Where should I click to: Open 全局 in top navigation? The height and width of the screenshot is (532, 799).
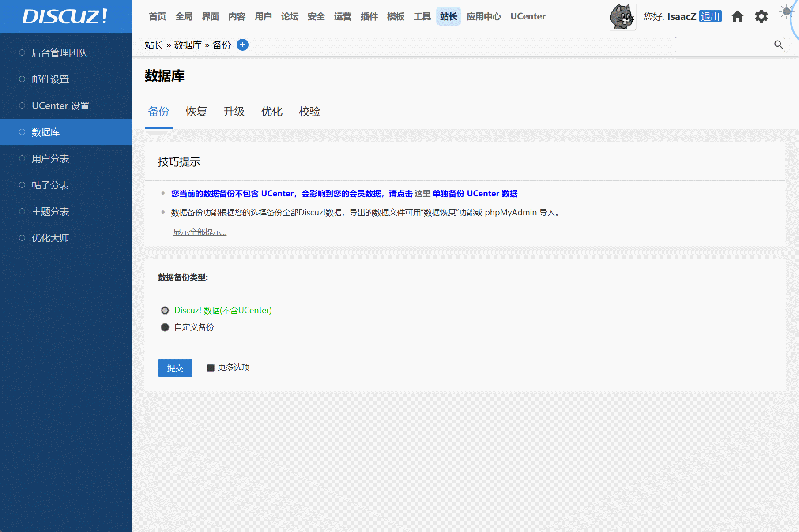click(184, 16)
